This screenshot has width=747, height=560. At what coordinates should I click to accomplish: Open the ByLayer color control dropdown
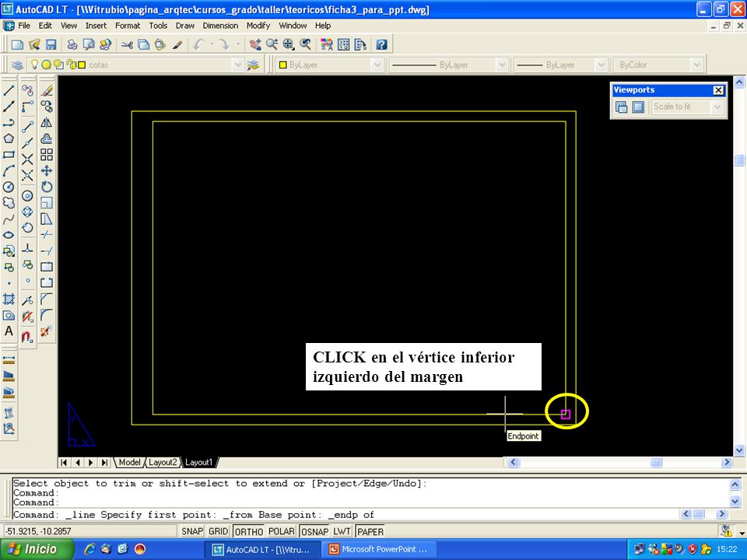tap(377, 65)
